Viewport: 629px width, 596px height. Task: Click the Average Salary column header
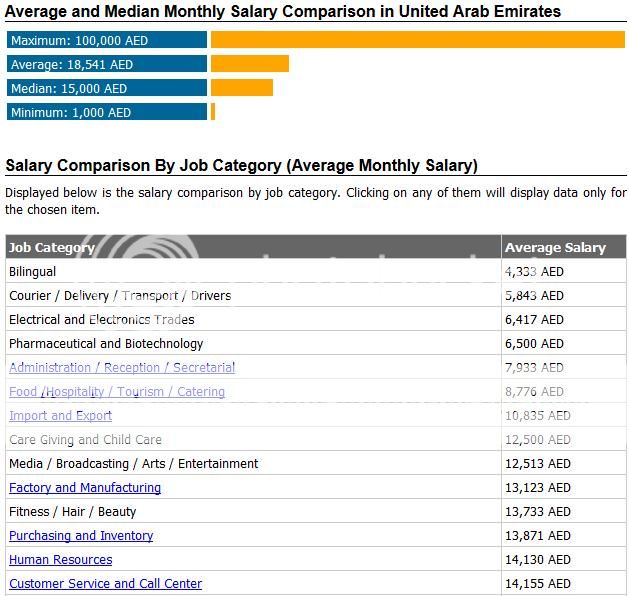coord(555,248)
